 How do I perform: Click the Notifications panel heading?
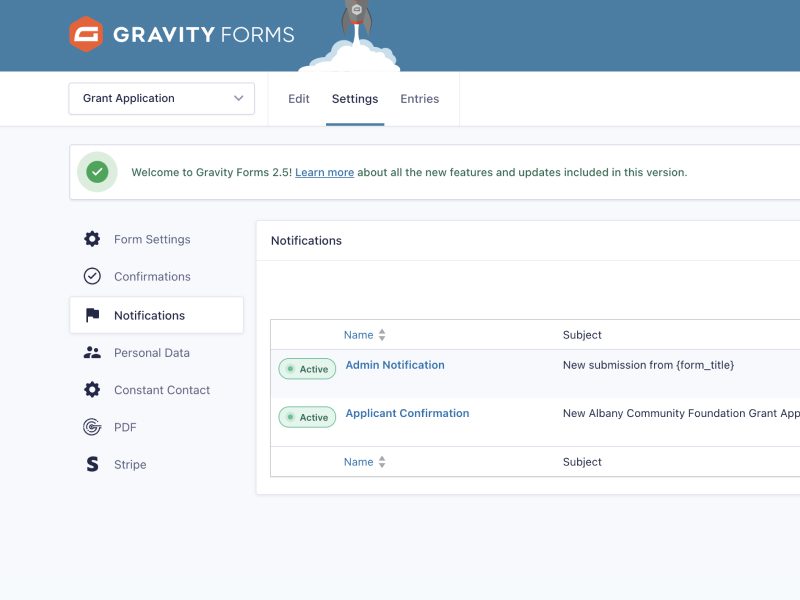tap(306, 240)
